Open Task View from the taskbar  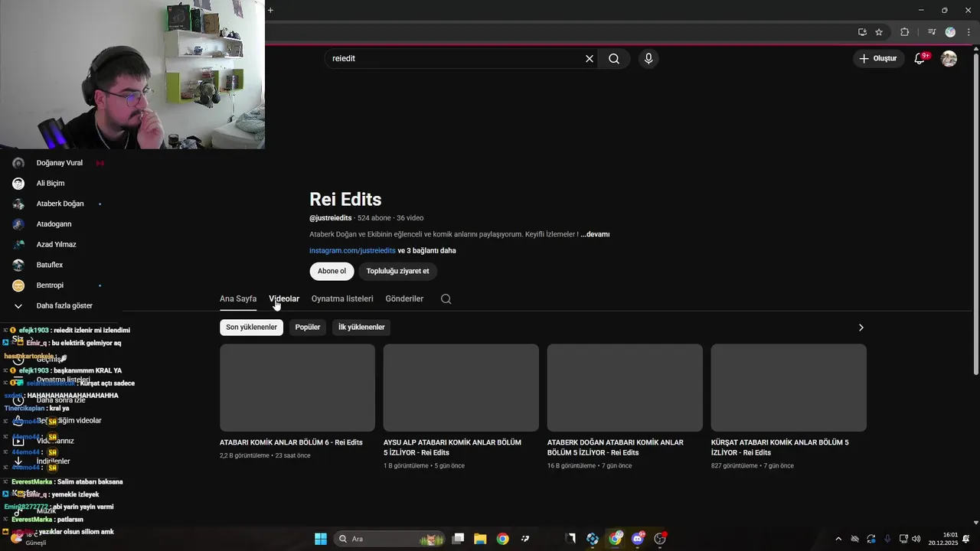click(458, 539)
